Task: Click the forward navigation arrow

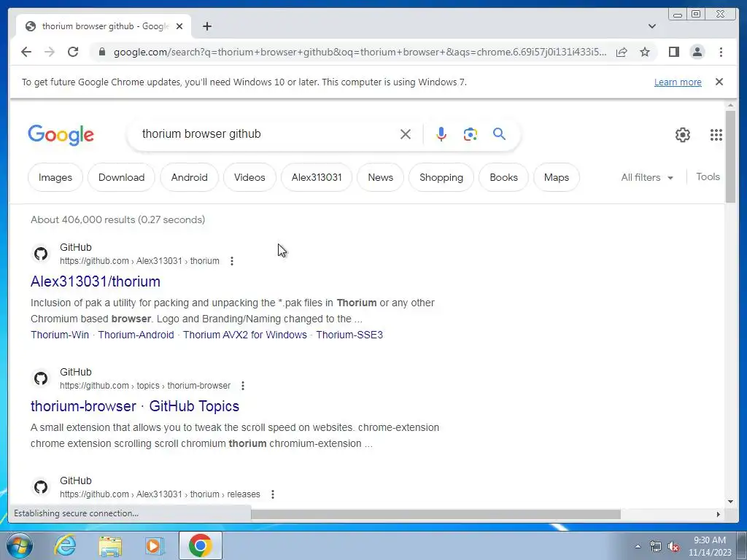Action: point(50,52)
